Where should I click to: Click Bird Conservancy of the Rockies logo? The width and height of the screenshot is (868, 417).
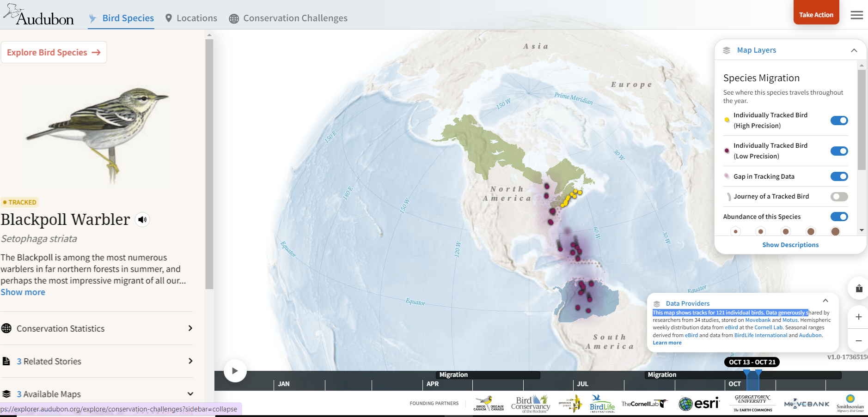pyautogui.click(x=531, y=404)
